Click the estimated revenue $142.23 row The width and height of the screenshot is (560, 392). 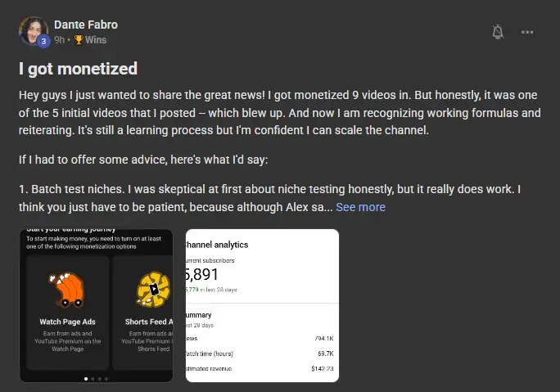click(260, 368)
